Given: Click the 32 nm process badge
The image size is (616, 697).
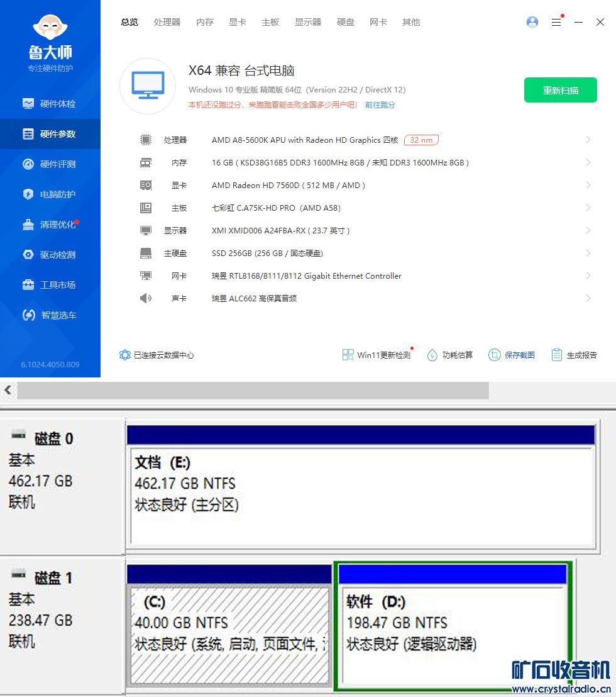Looking at the screenshot, I should [421, 140].
